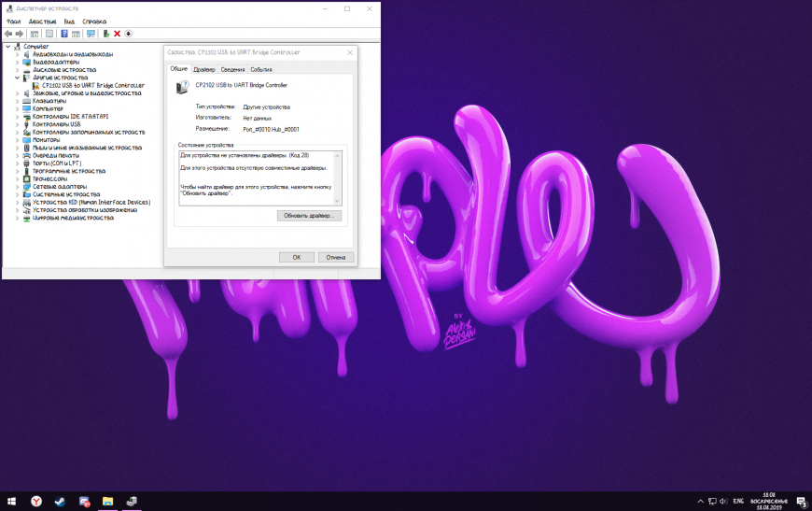The height and width of the screenshot is (511, 812).
Task: Select the Мониторы tree row
Action: click(x=46, y=139)
